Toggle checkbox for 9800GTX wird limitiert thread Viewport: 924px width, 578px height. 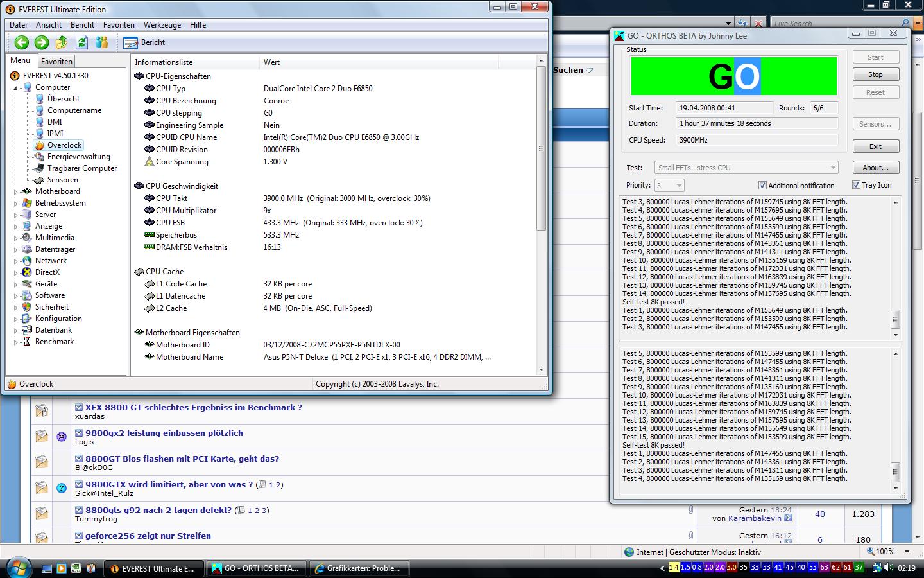click(x=79, y=484)
